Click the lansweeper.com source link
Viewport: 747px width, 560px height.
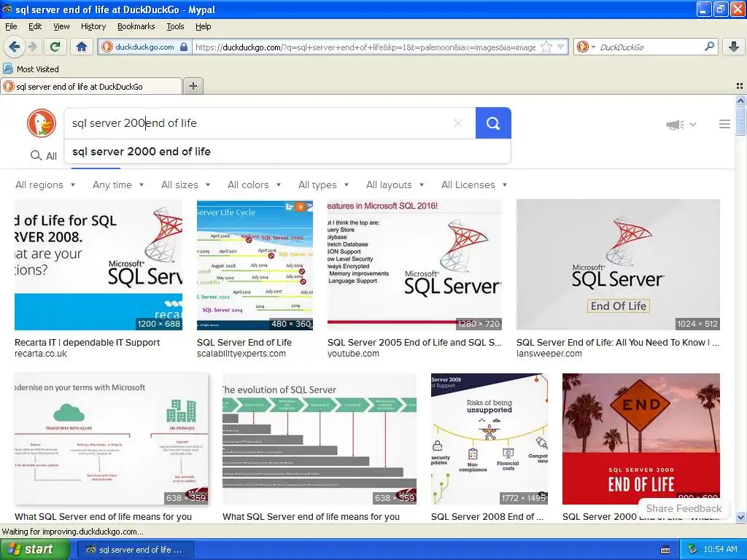(549, 354)
